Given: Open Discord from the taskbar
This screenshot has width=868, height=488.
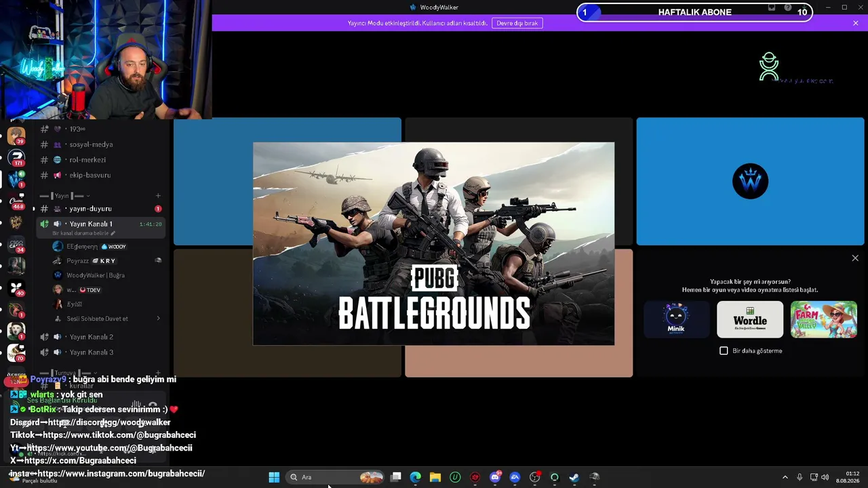Looking at the screenshot, I should tap(495, 477).
